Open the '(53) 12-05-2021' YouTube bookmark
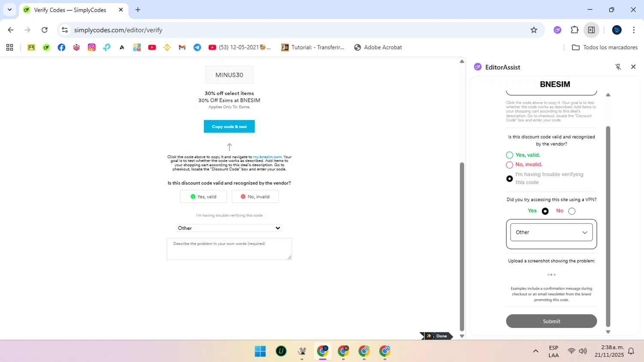 click(240, 47)
